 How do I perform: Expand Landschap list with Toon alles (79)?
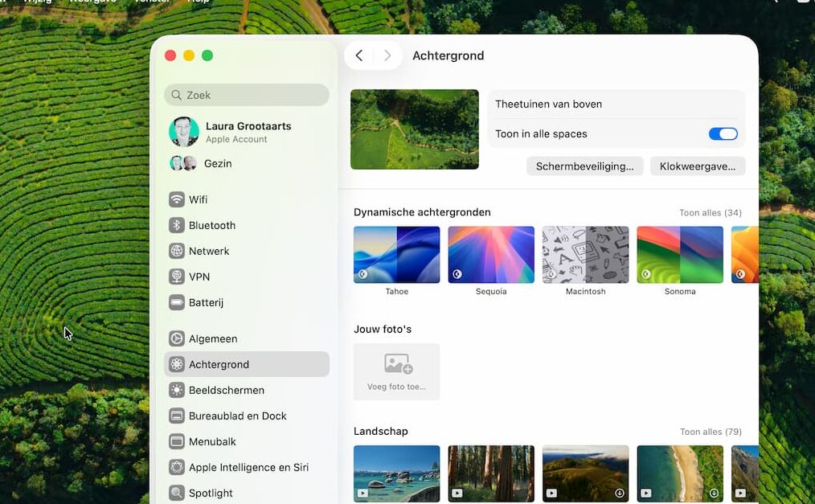710,432
